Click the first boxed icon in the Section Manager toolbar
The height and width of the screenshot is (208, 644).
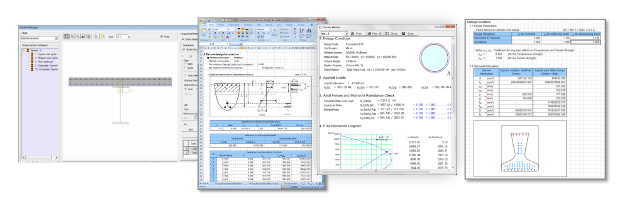pos(66,36)
